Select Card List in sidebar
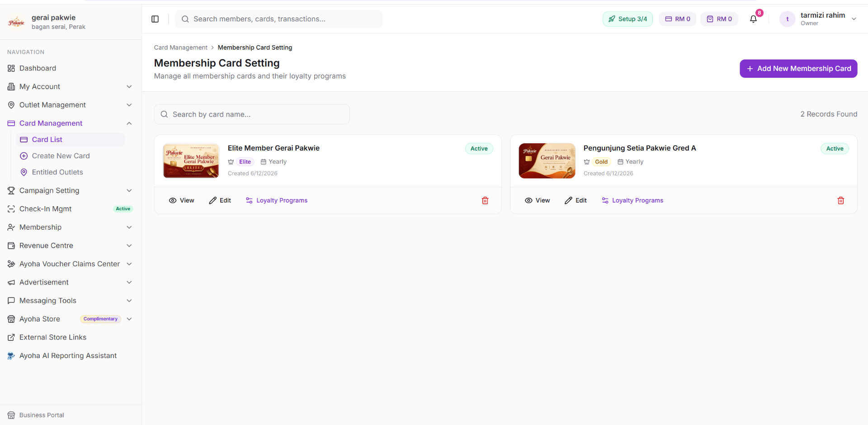The width and height of the screenshot is (868, 425). pos(71,140)
